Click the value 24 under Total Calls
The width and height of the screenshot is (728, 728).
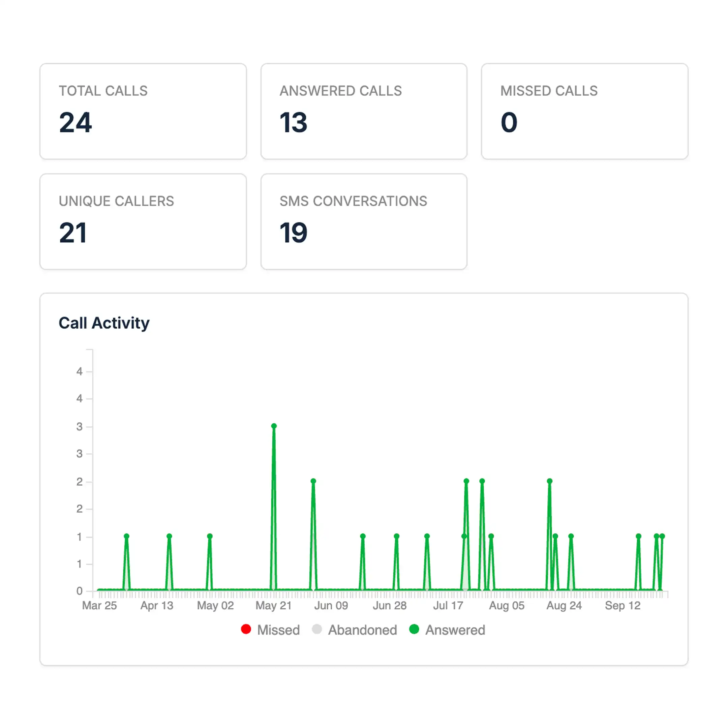click(x=75, y=122)
